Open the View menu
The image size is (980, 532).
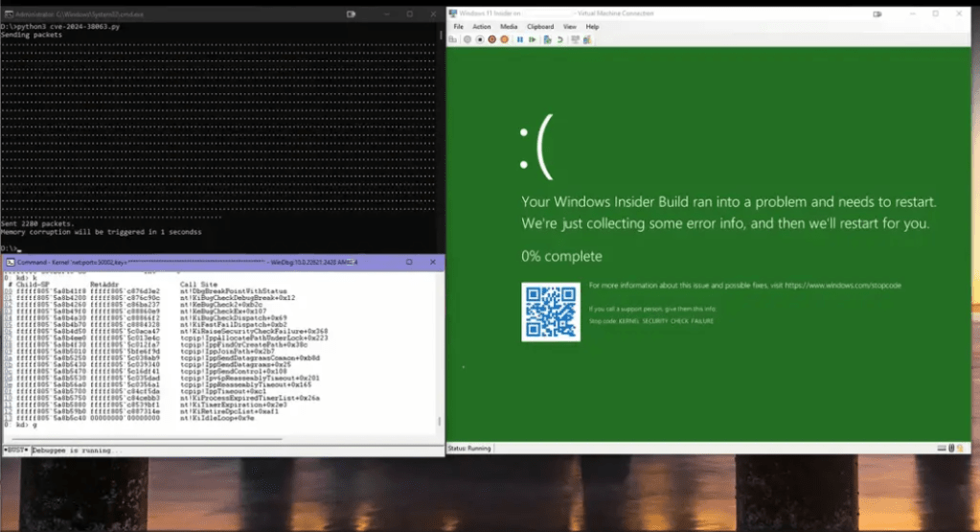pos(570,27)
